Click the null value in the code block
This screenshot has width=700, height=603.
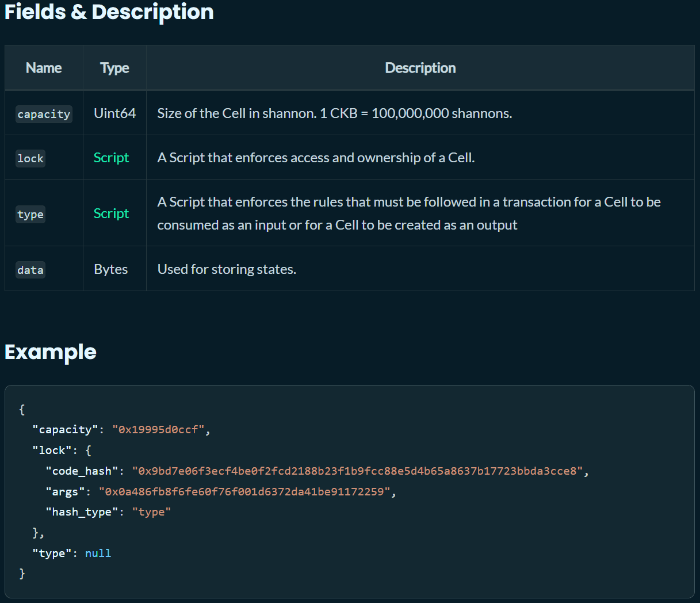tap(98, 554)
